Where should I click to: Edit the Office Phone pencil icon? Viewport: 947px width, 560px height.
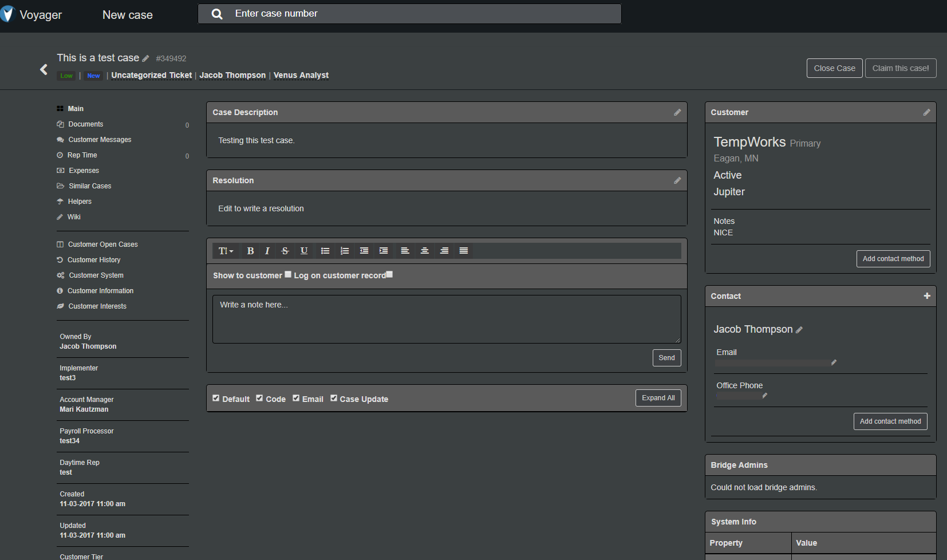[764, 395]
